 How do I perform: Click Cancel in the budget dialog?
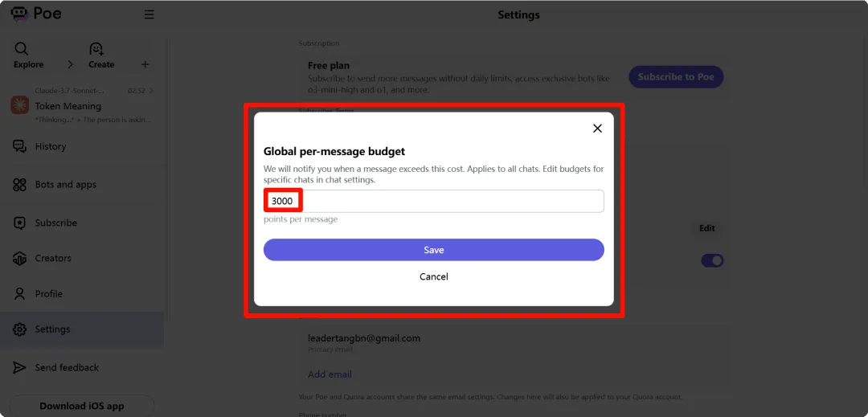click(x=434, y=276)
